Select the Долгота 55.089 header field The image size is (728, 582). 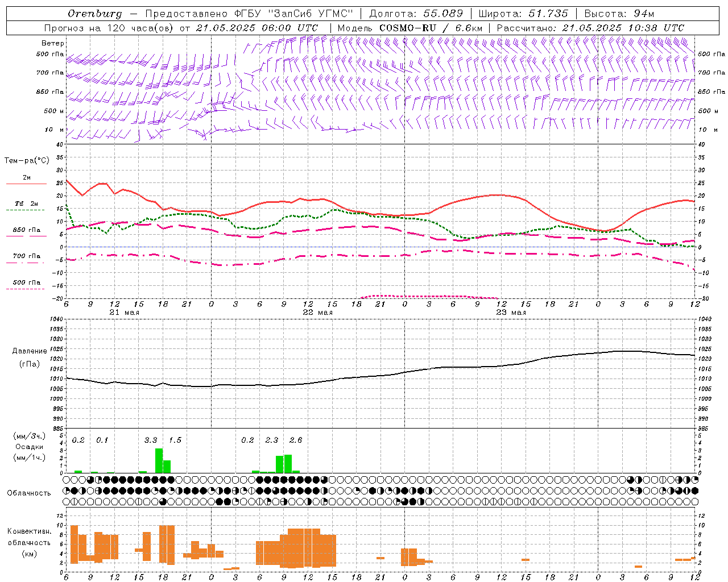tap(416, 14)
